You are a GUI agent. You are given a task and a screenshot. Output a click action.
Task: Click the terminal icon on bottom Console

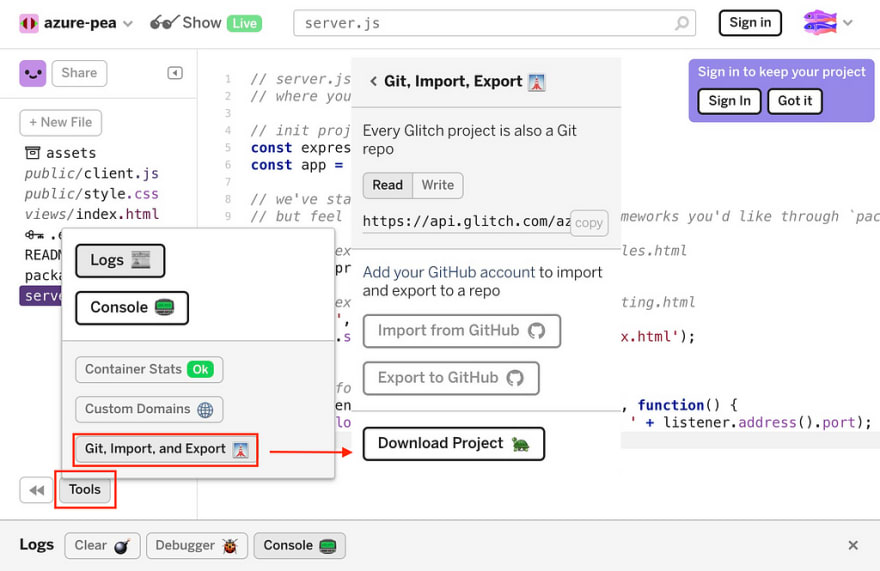coord(327,546)
